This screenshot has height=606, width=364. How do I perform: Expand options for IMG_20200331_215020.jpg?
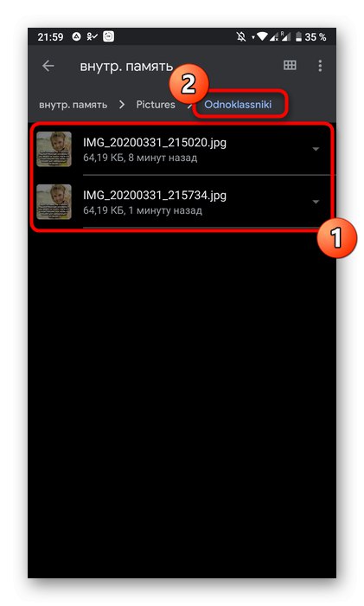(x=316, y=149)
